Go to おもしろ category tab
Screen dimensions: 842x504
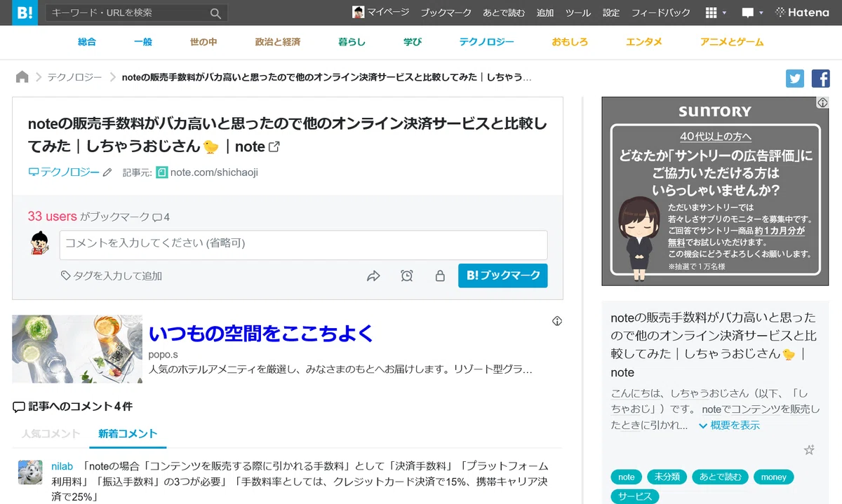[570, 42]
